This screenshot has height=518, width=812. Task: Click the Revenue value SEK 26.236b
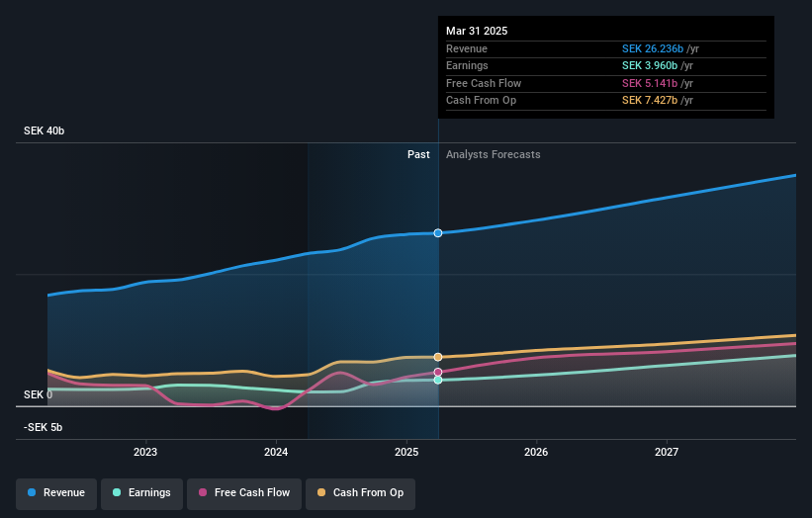click(653, 48)
